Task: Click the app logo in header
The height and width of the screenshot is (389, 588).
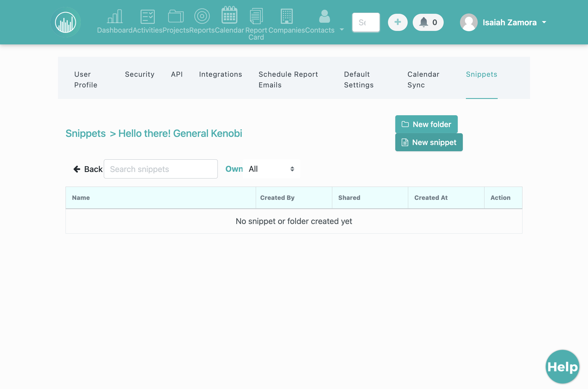Action: pyautogui.click(x=66, y=22)
